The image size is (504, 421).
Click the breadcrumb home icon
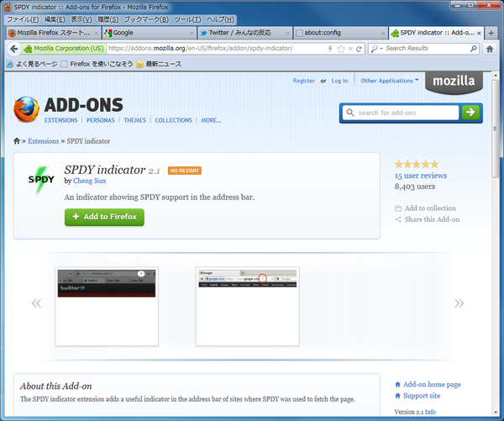[17, 141]
